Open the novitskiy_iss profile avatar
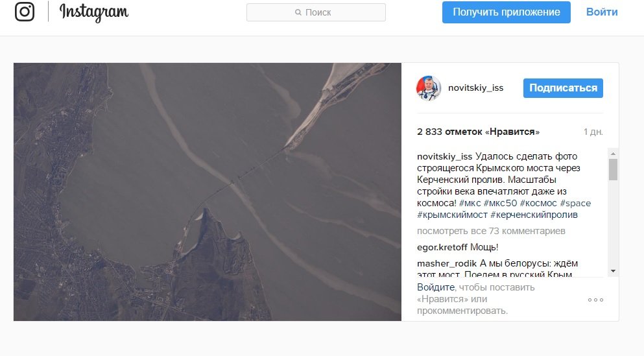Screen dimensions: 644x356 [429, 88]
